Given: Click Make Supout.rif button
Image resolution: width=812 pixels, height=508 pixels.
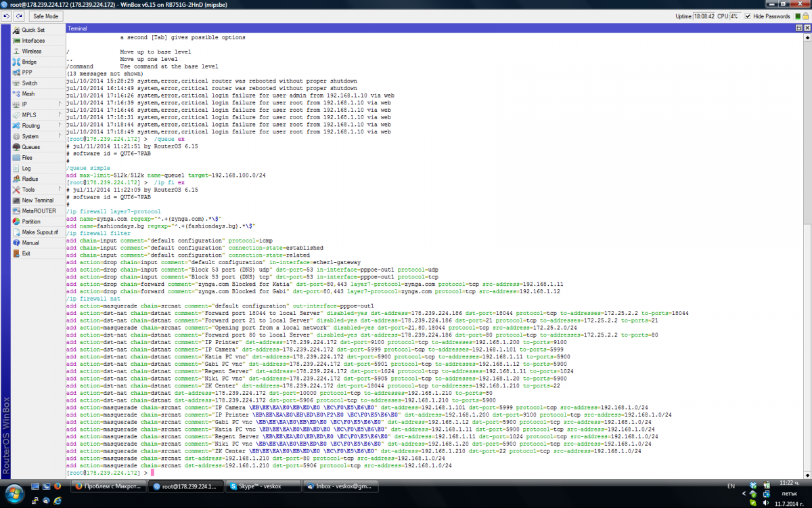Looking at the screenshot, I should click(x=39, y=232).
